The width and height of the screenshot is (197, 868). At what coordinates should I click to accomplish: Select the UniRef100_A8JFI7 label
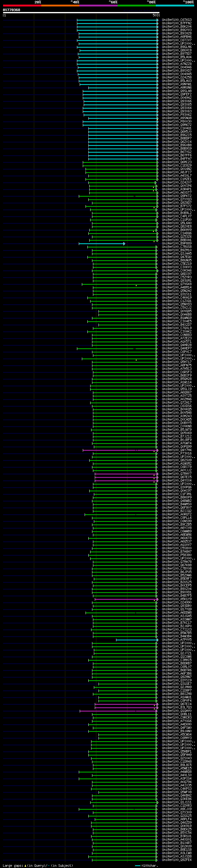coord(177,172)
